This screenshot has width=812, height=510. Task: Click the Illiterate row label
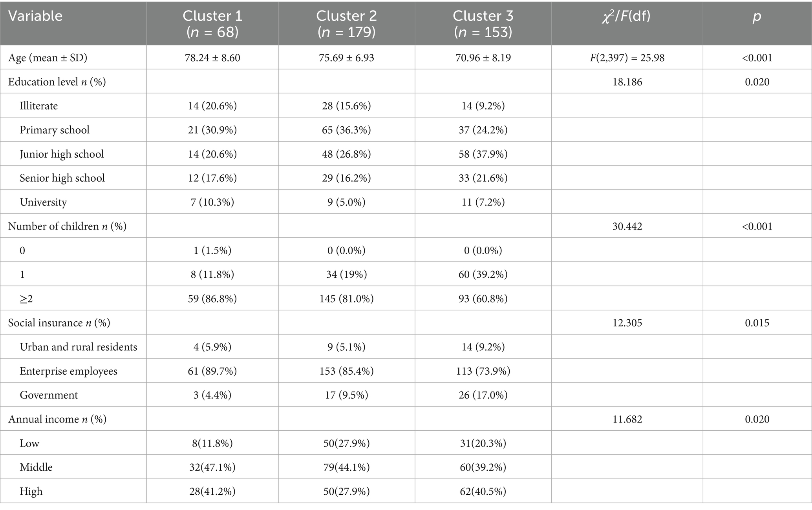tap(38, 106)
